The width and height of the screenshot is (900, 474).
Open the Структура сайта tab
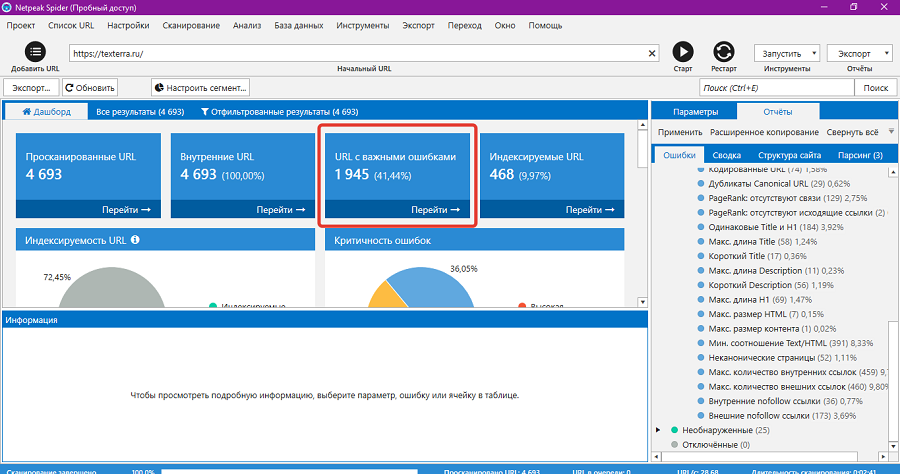point(789,155)
